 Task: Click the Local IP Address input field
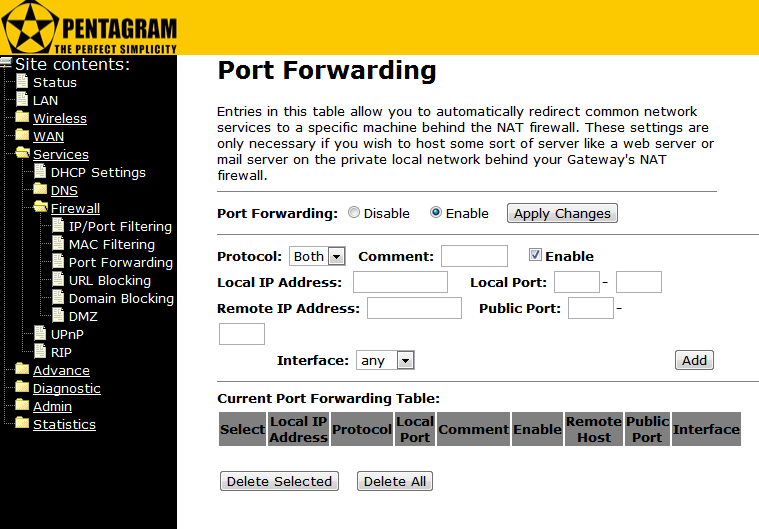[400, 282]
